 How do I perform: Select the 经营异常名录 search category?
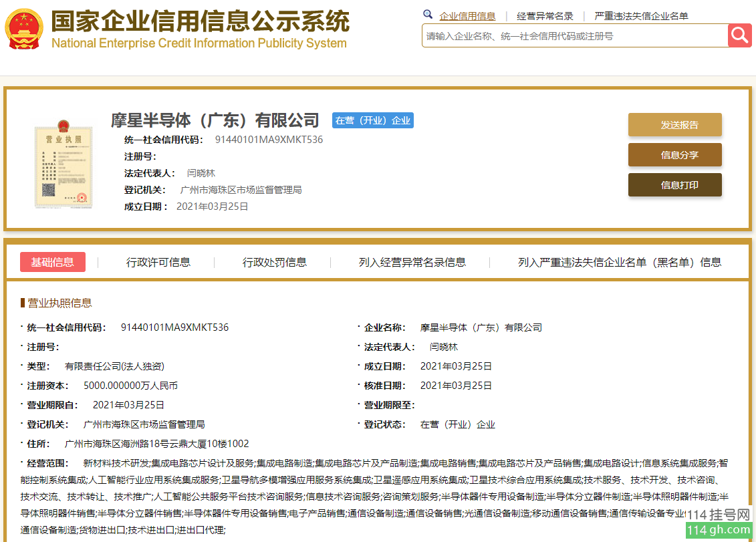point(545,16)
